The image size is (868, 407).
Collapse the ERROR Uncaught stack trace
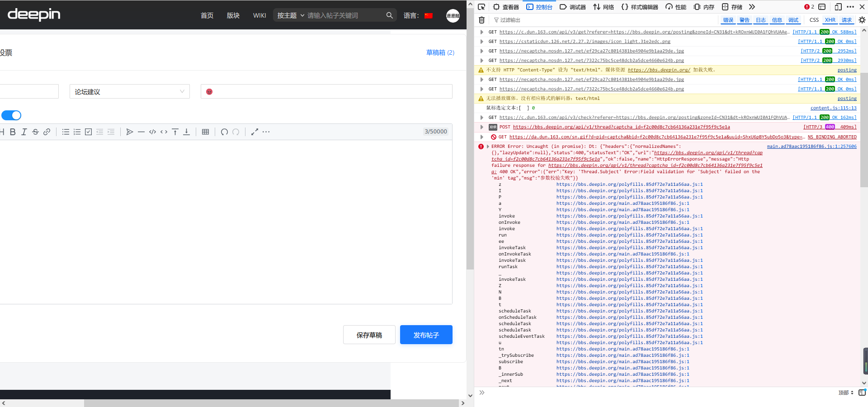[488, 147]
